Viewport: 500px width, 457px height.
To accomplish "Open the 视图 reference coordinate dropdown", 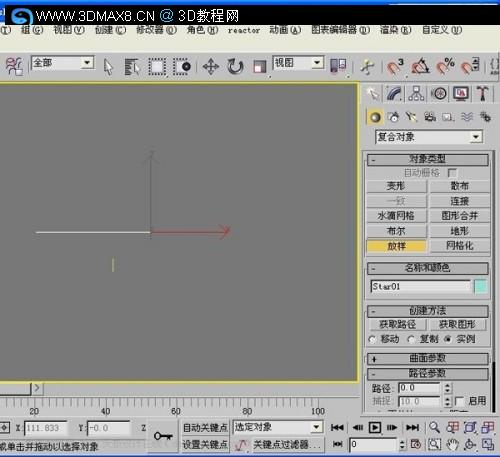I will (317, 62).
